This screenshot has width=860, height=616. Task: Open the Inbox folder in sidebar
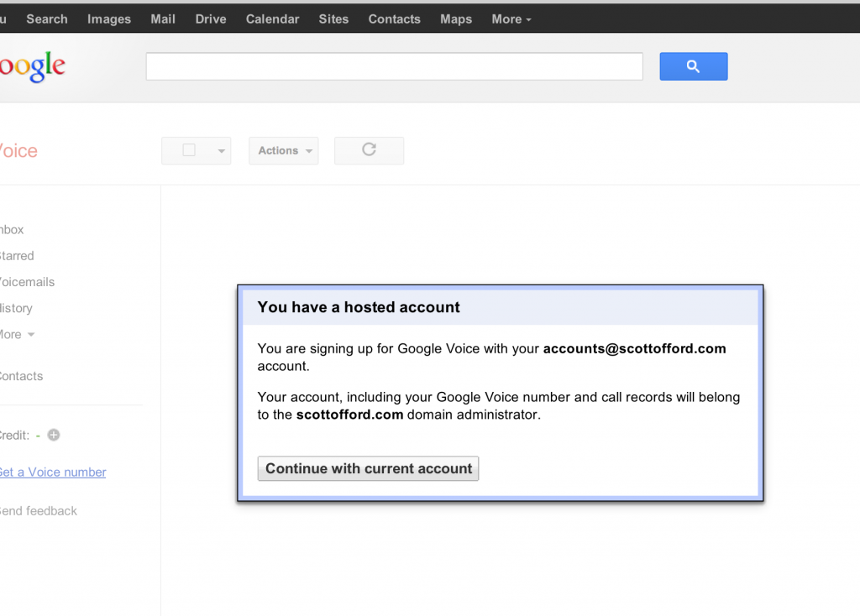pyautogui.click(x=12, y=230)
